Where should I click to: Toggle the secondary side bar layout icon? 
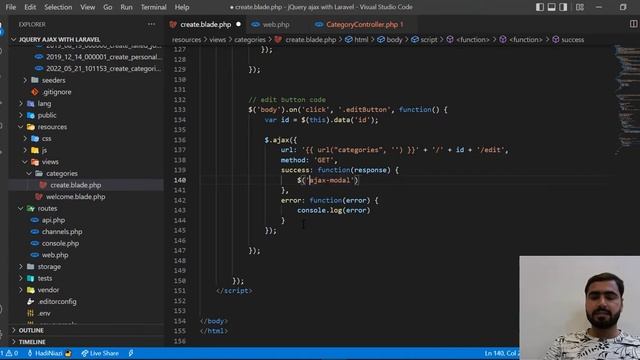(563, 7)
